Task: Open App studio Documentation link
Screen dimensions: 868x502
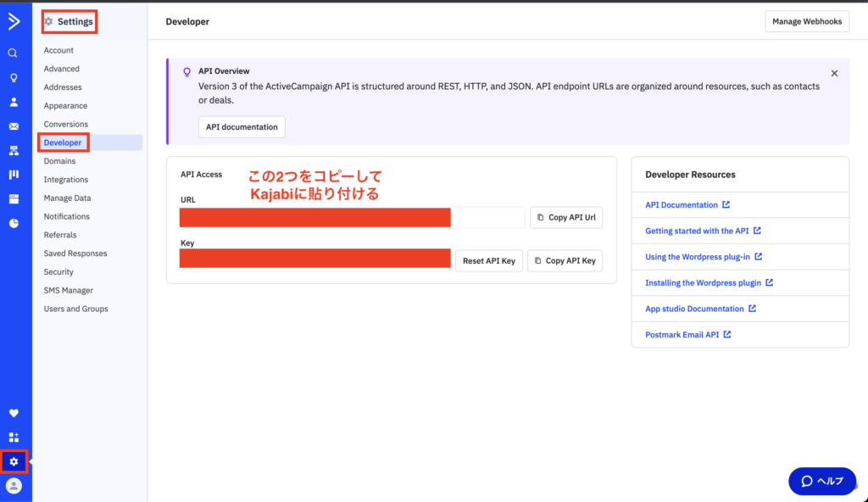Action: [695, 310]
